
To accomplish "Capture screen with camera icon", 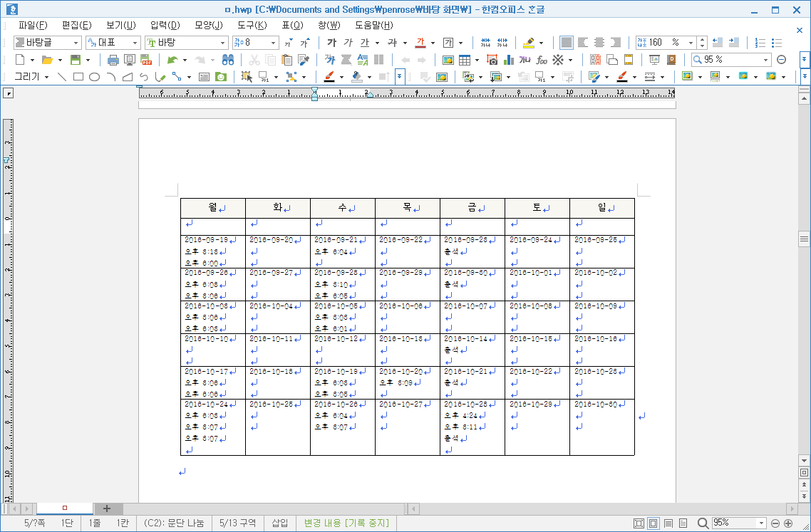I will [492, 60].
